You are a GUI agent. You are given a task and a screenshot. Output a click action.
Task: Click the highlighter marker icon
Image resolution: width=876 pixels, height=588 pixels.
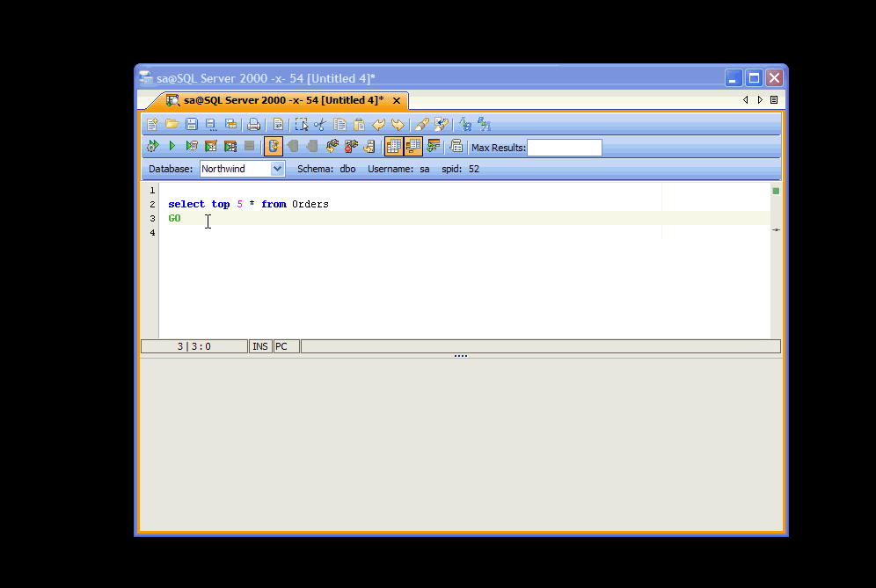(422, 124)
